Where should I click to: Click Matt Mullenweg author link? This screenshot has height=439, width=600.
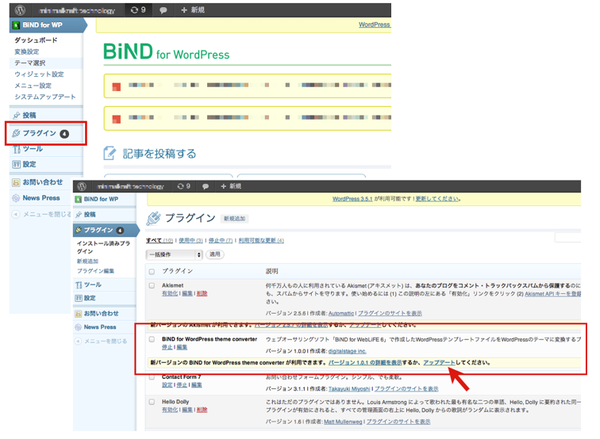(343, 422)
